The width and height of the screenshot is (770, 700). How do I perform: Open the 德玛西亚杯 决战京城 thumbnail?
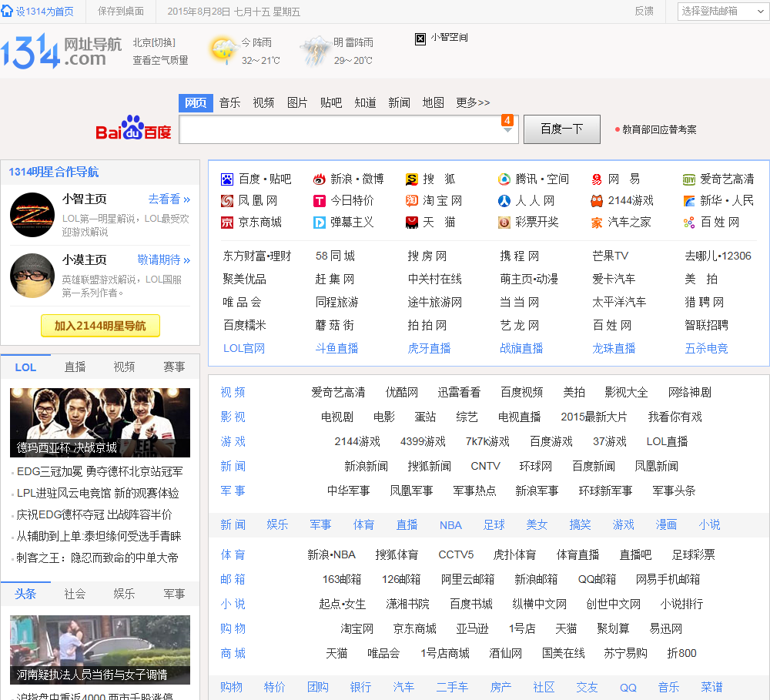100,422
